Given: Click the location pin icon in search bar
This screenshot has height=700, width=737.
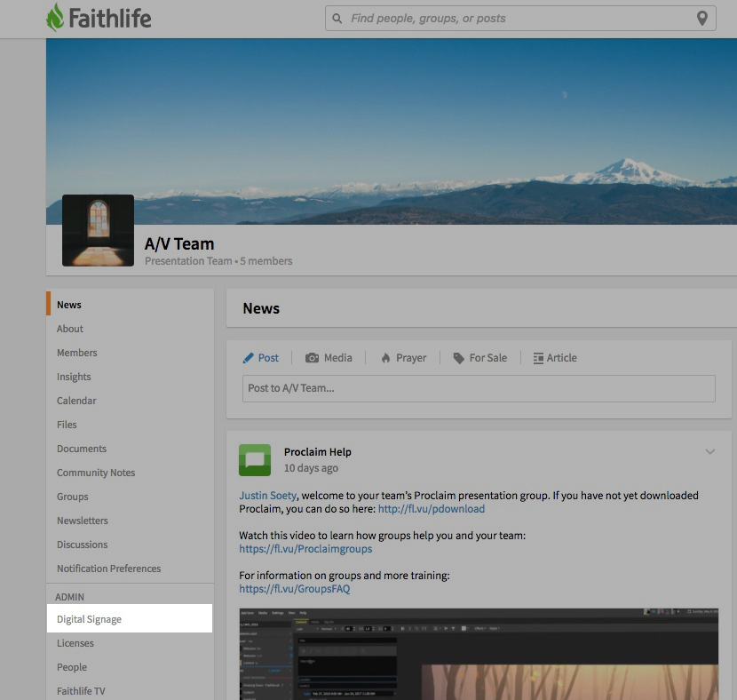Looking at the screenshot, I should [x=701, y=19].
